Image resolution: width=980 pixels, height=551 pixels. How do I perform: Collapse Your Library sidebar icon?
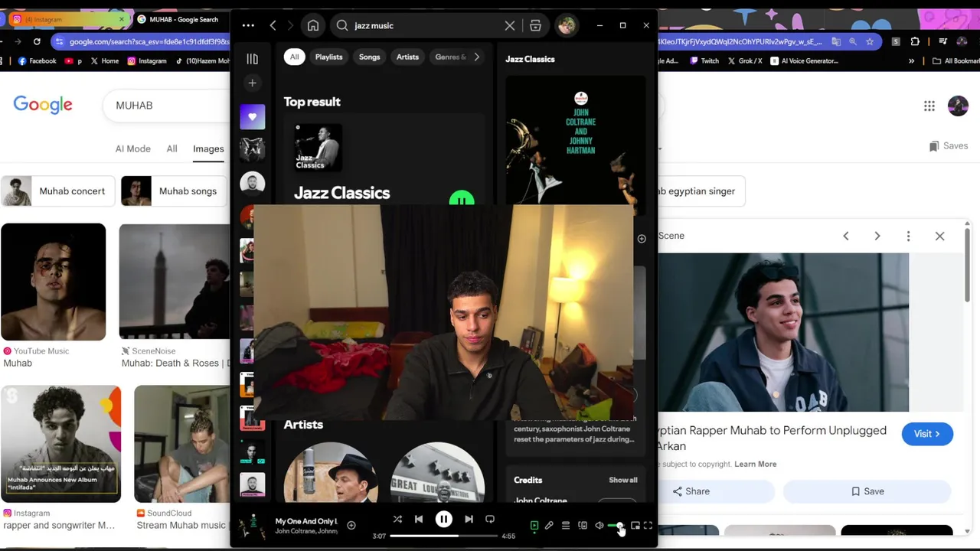pyautogui.click(x=252, y=59)
